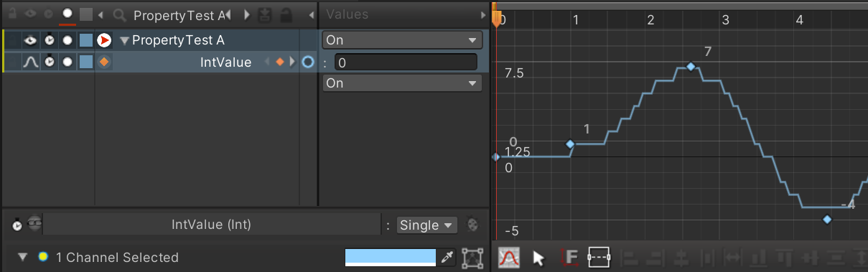Add a keyframe with the orange diamond button
Viewport: 868px width, 272px height.
(280, 62)
